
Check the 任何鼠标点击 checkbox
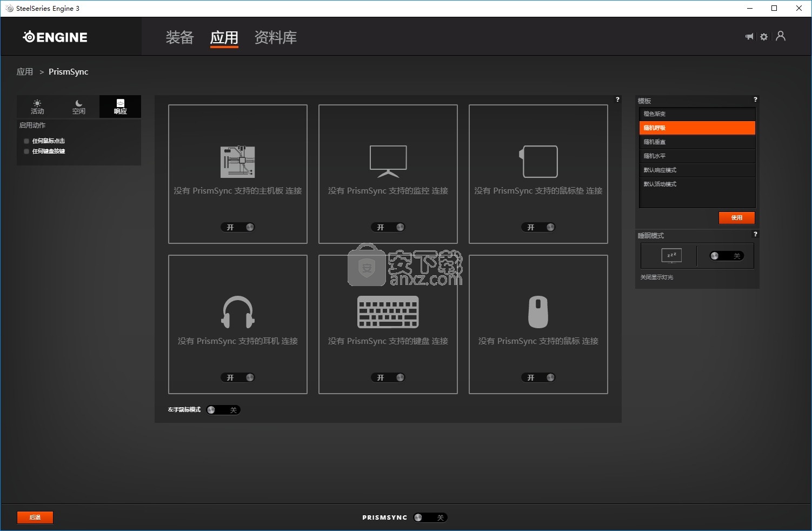26,141
